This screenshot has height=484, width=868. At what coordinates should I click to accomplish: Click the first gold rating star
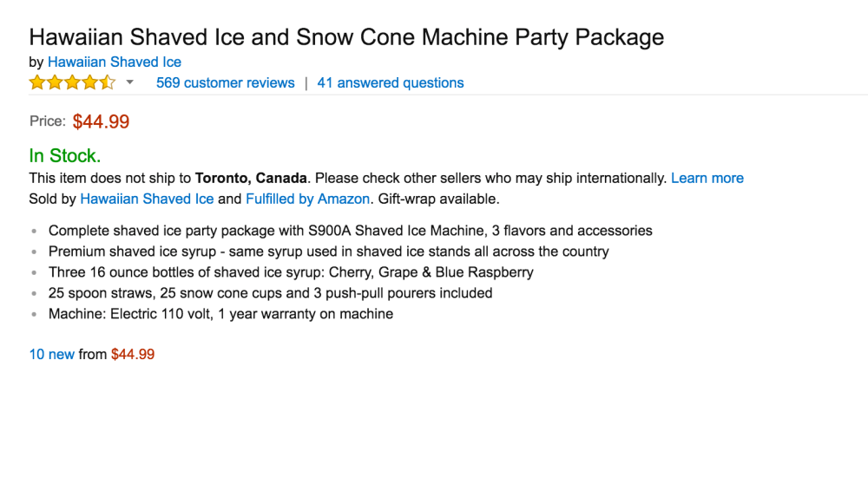(37, 83)
